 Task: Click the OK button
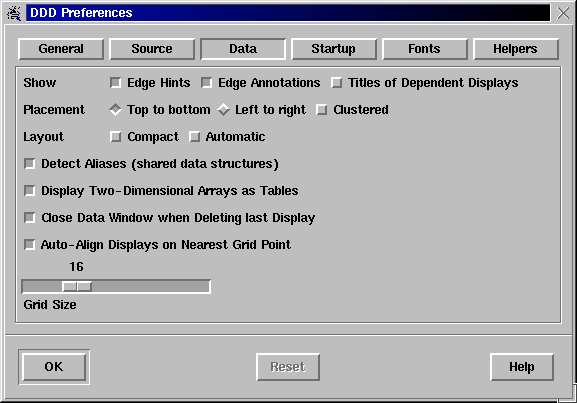click(54, 367)
